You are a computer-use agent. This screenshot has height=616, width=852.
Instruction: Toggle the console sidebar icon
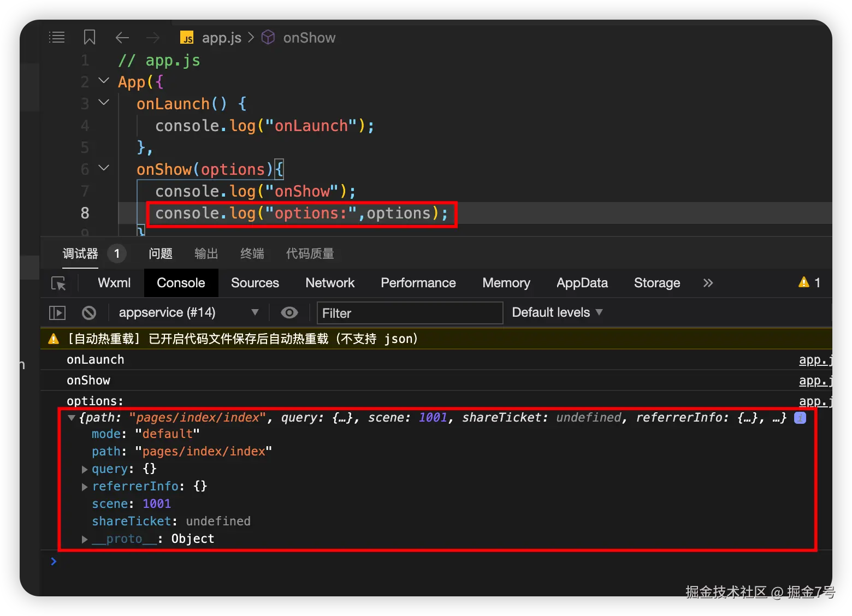(x=57, y=313)
